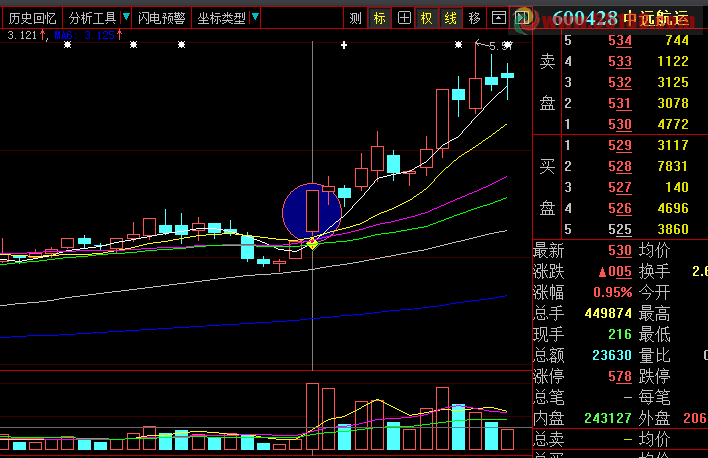Select sell-1 price 530 in sell orders

click(620, 125)
